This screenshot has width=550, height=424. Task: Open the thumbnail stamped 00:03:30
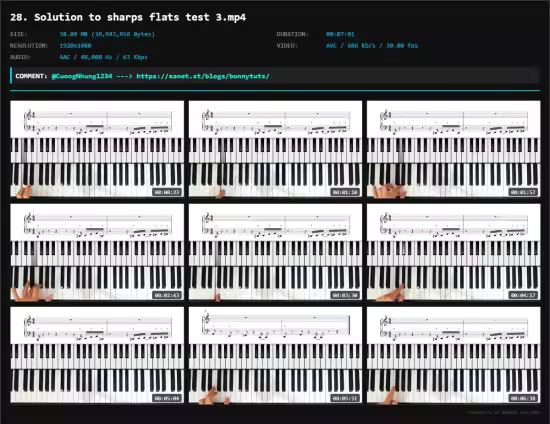275,252
